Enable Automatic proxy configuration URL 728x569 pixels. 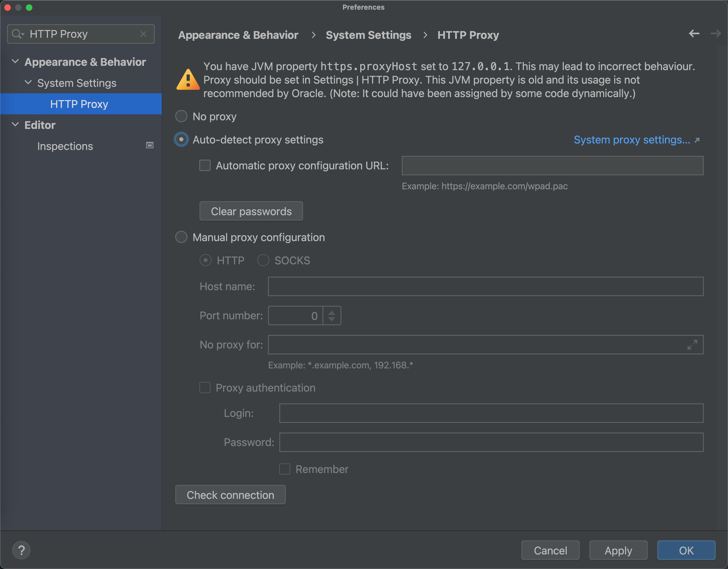(x=205, y=165)
